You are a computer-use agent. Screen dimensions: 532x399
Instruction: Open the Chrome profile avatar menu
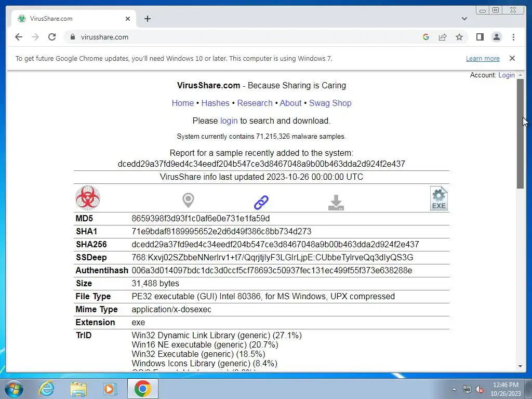pos(496,37)
